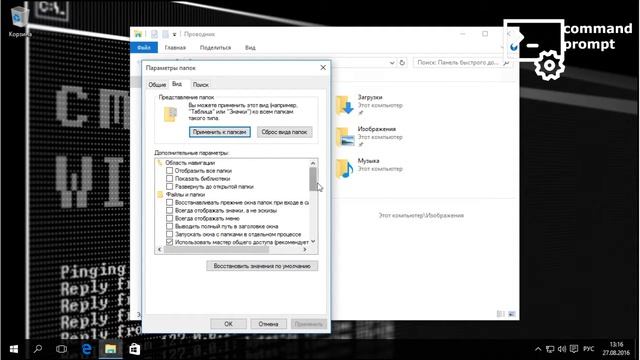Viewport: 640px width, 360px height.
Task: Open the Command Prompt desktop shortcut icon
Action: 535,49
